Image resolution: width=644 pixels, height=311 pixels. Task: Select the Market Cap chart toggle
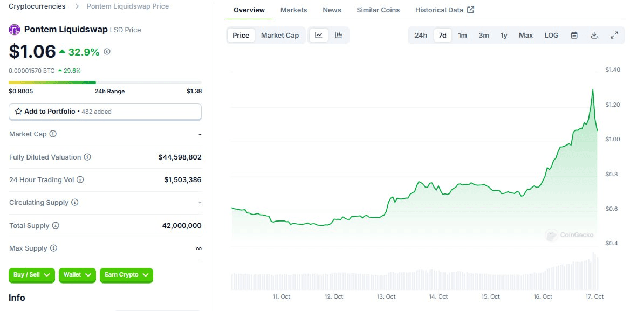tap(280, 35)
